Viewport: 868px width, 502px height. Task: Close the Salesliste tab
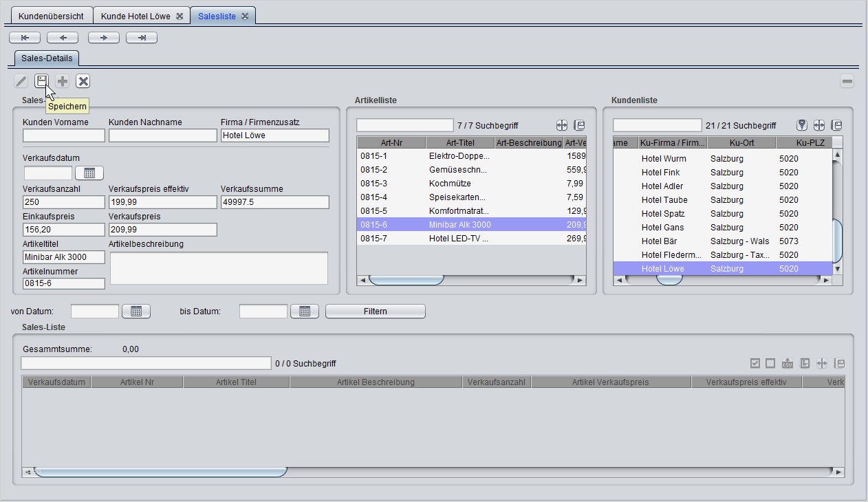coord(245,16)
